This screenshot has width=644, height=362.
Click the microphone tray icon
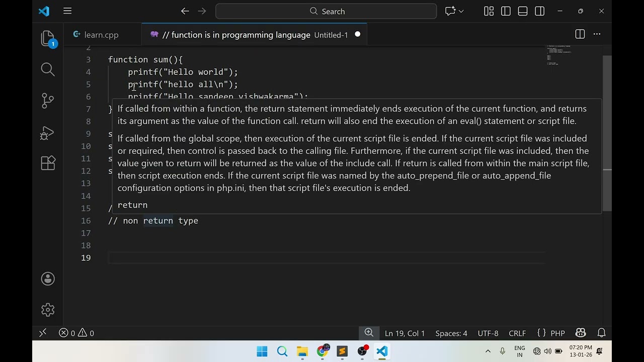pos(502,351)
